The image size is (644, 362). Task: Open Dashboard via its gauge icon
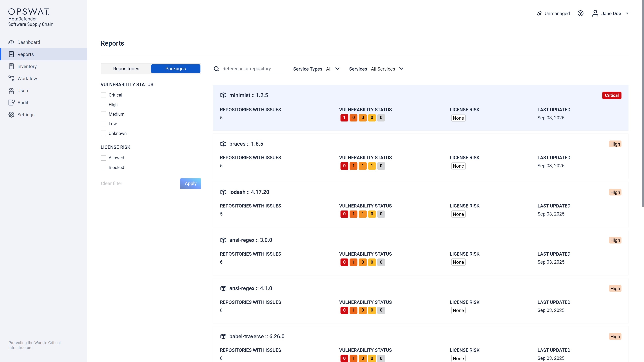(11, 42)
